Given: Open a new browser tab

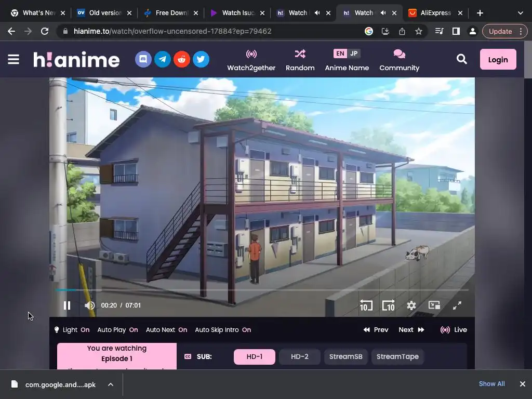Looking at the screenshot, I should pos(480,13).
